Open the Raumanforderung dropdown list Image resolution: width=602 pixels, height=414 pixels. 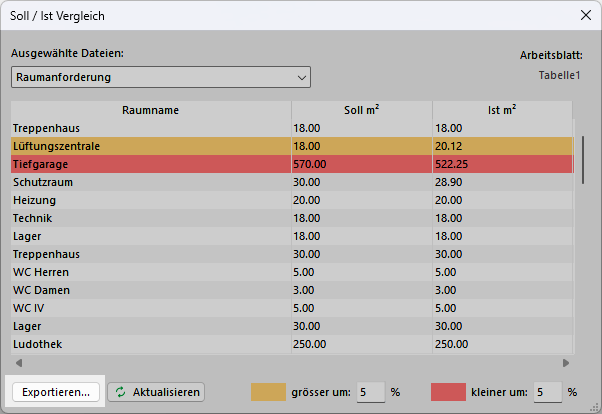[161, 77]
